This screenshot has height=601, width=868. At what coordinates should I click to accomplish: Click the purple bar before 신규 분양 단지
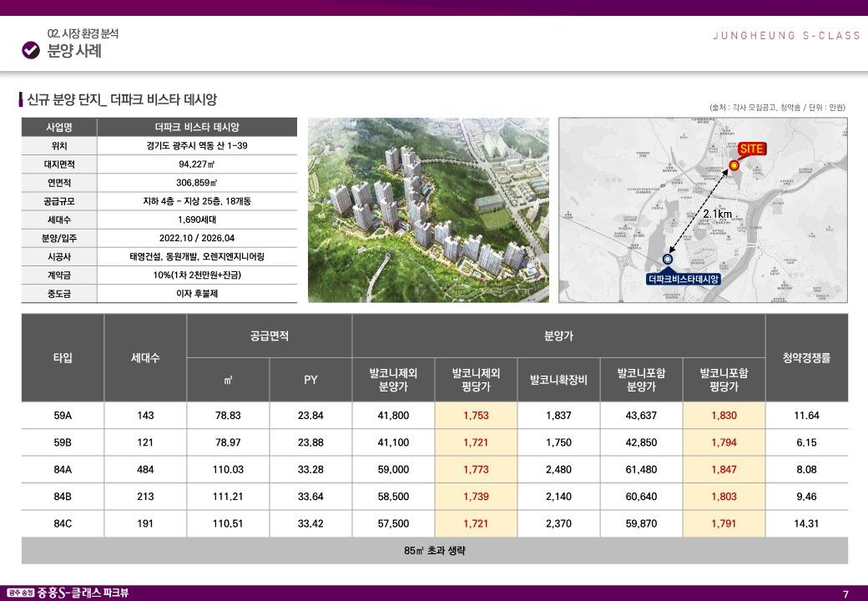pyautogui.click(x=21, y=99)
